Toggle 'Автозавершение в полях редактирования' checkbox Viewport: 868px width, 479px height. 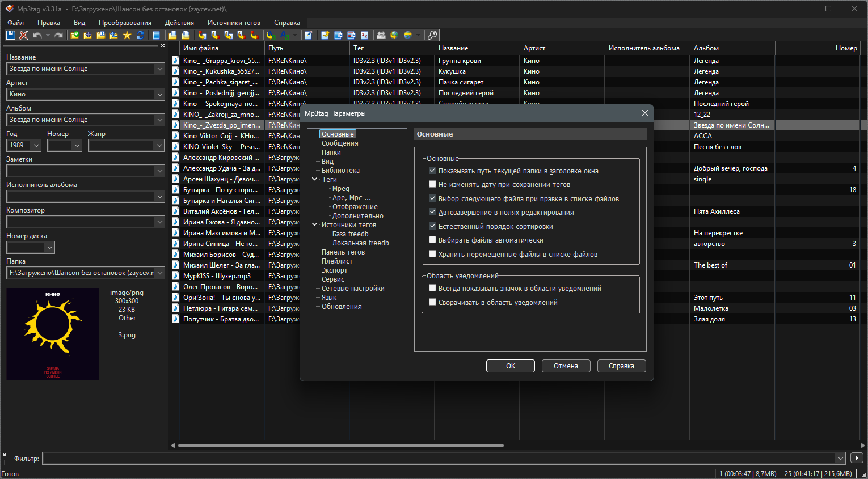[432, 212]
